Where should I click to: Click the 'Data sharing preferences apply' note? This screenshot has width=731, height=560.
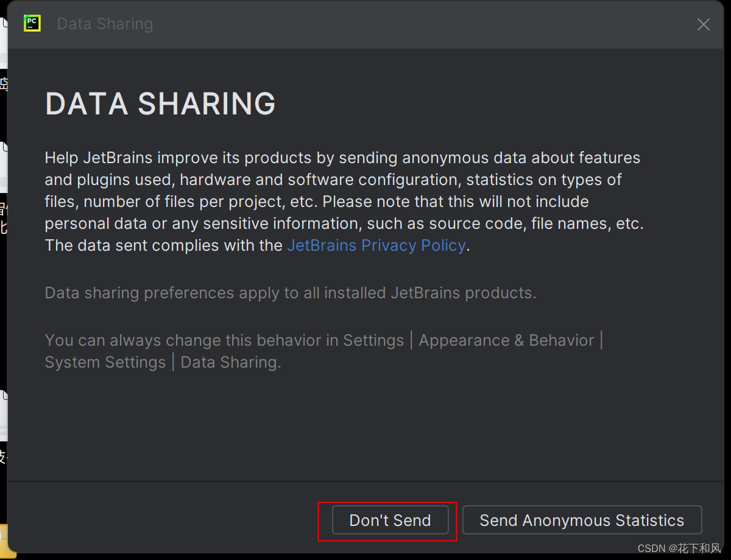coord(290,293)
